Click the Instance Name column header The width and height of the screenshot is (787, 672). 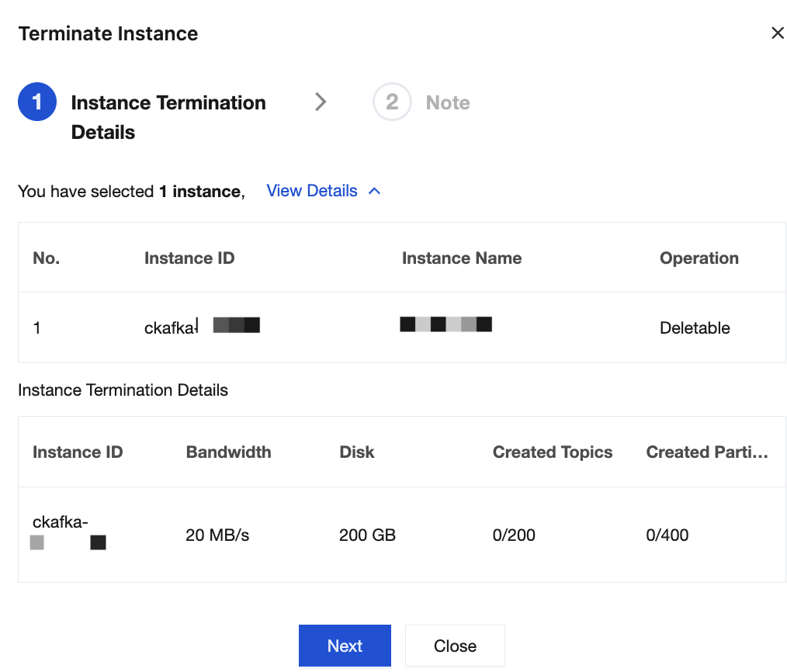pos(461,258)
